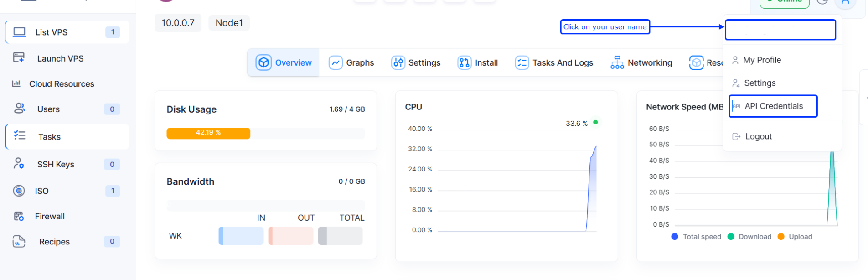Click the ISO disc icon
The height and width of the screenshot is (280, 868).
(19, 191)
